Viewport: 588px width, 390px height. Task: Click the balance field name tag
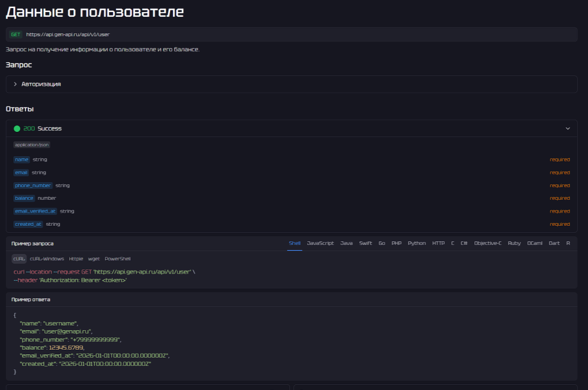pyautogui.click(x=24, y=198)
